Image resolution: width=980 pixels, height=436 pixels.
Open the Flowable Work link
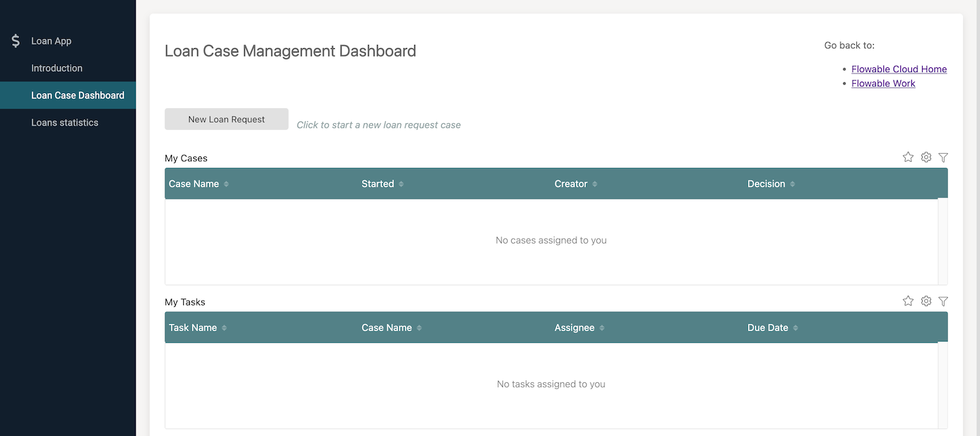pyautogui.click(x=883, y=83)
